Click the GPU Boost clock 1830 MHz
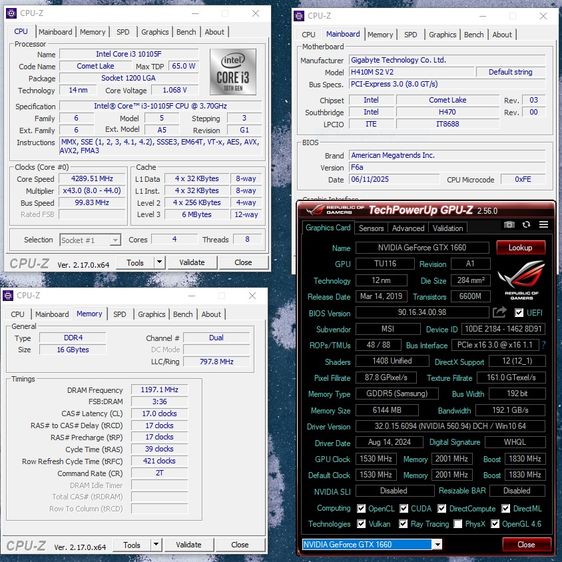The image size is (562, 562). [x=525, y=459]
